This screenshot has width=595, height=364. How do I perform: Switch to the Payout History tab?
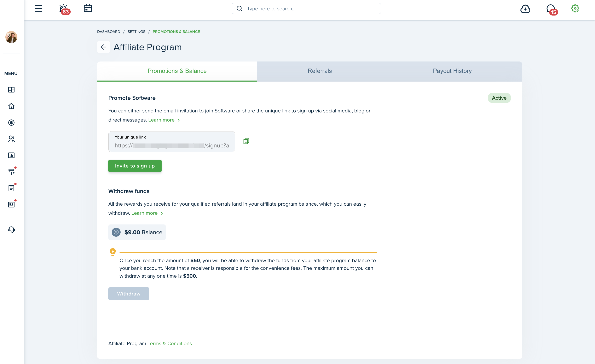point(452,71)
